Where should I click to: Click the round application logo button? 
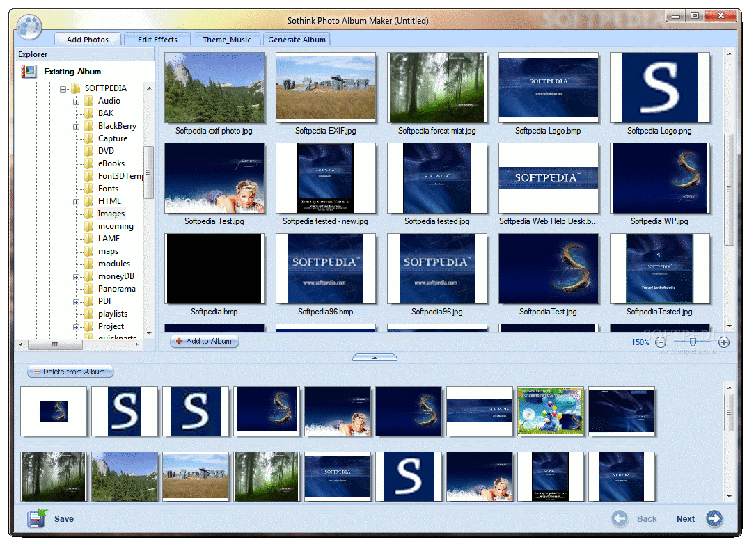[x=29, y=26]
